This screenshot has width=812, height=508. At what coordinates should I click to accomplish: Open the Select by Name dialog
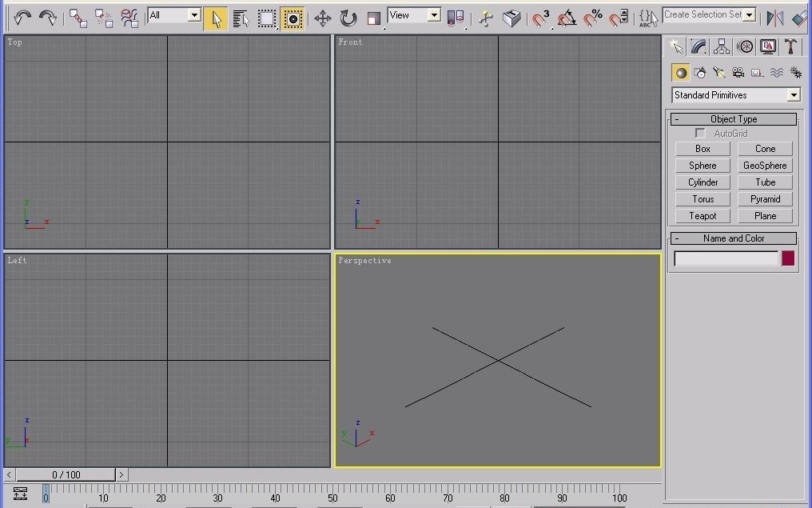coord(241,14)
